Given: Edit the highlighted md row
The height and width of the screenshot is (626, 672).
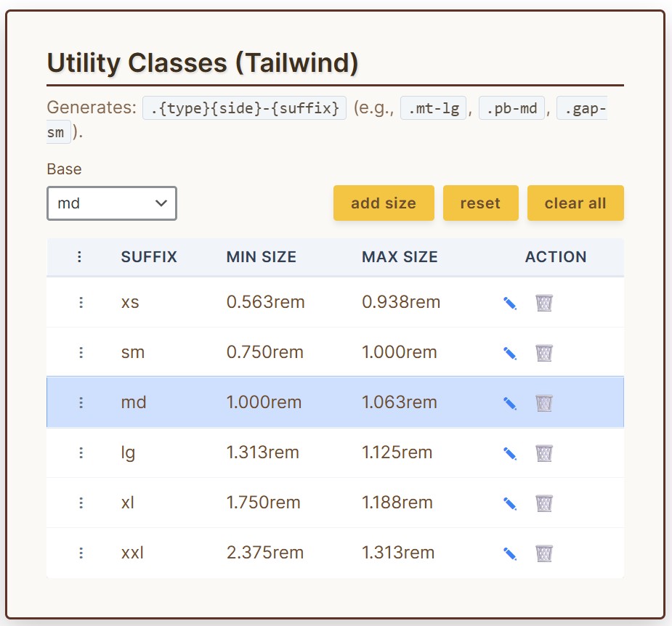Looking at the screenshot, I should (x=510, y=403).
